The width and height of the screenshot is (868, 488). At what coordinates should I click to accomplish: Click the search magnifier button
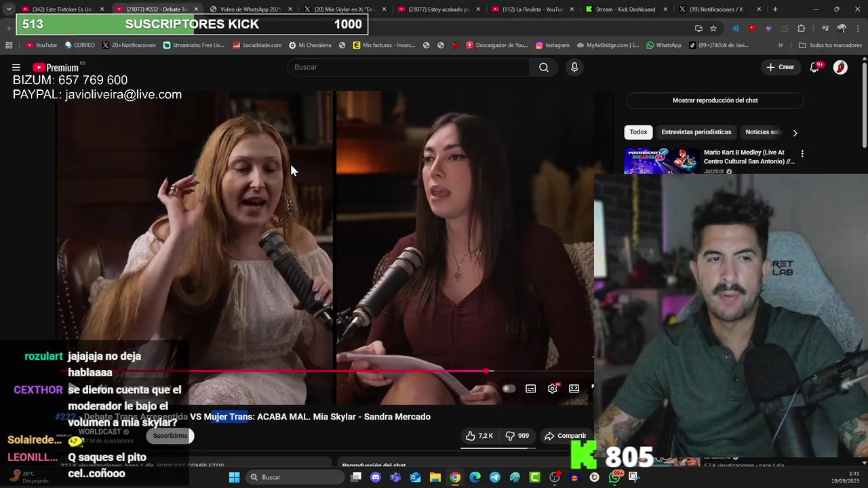click(x=544, y=67)
